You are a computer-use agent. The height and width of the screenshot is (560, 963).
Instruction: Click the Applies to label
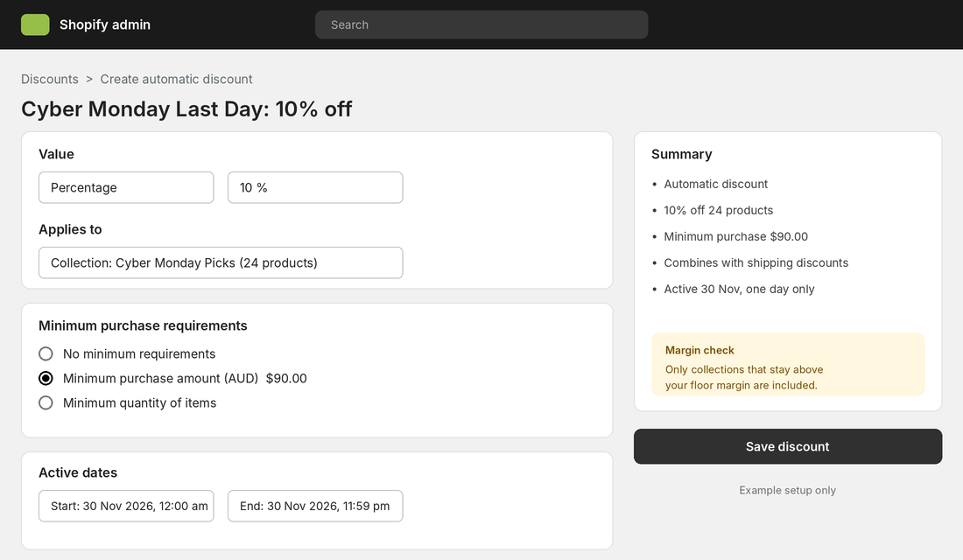[x=70, y=229]
